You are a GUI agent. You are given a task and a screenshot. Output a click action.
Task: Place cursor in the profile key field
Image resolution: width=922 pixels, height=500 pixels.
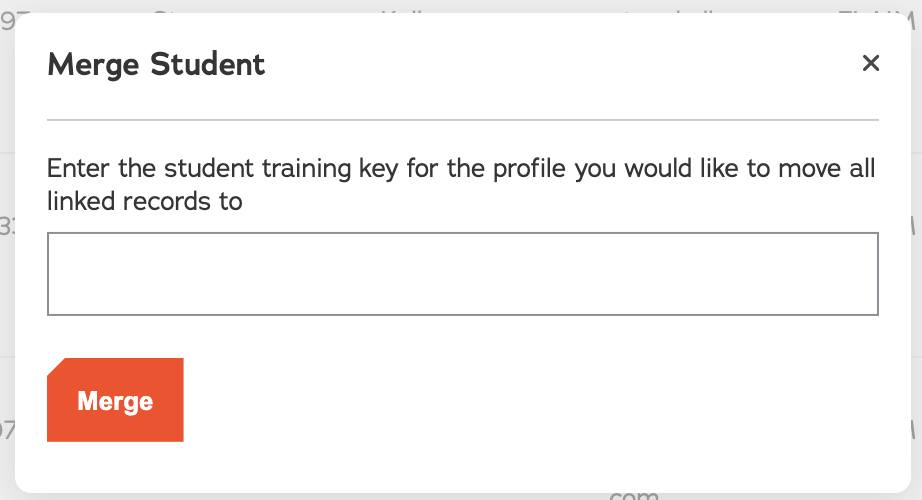point(462,274)
